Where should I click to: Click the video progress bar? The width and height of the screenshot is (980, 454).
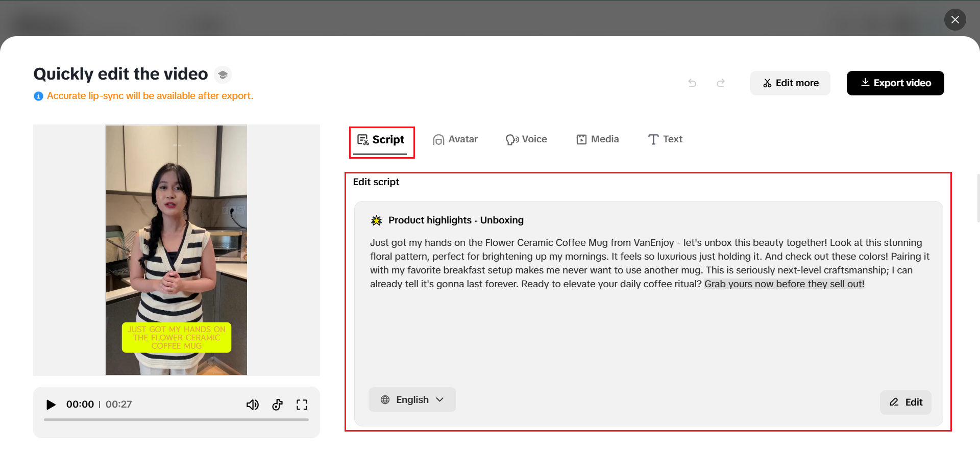point(176,420)
